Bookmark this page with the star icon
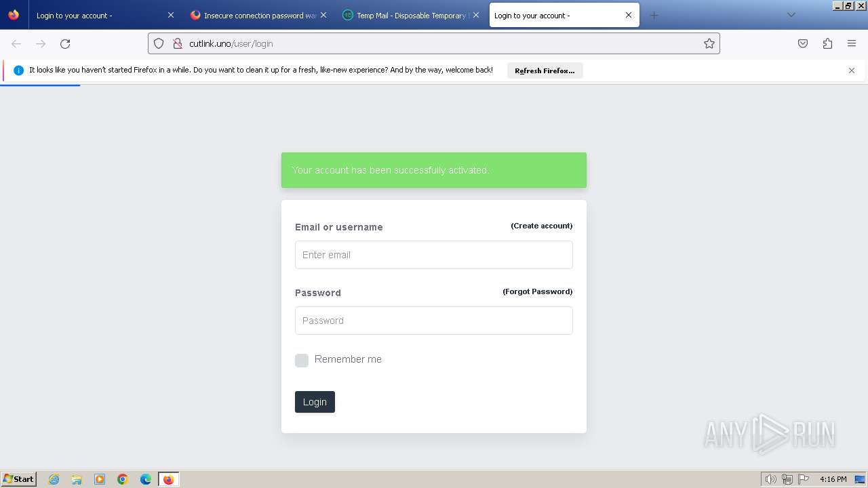 point(709,44)
